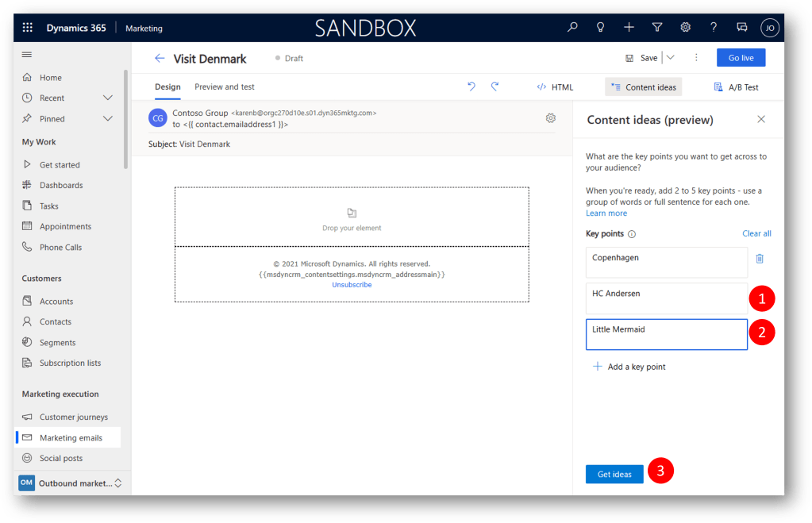Delete the Copenhagen key point with trash icon

760,259
